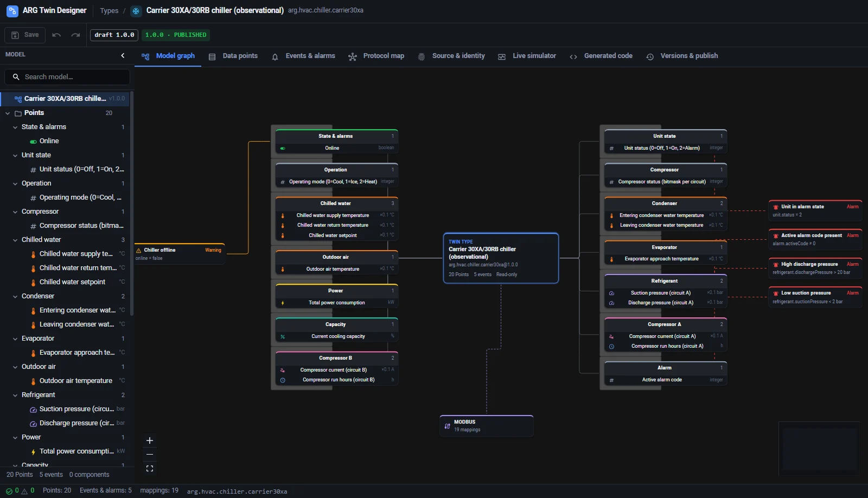Click the Chiller offline warning triangle icon
Image resolution: width=868 pixels, height=498 pixels.
pyautogui.click(x=139, y=250)
